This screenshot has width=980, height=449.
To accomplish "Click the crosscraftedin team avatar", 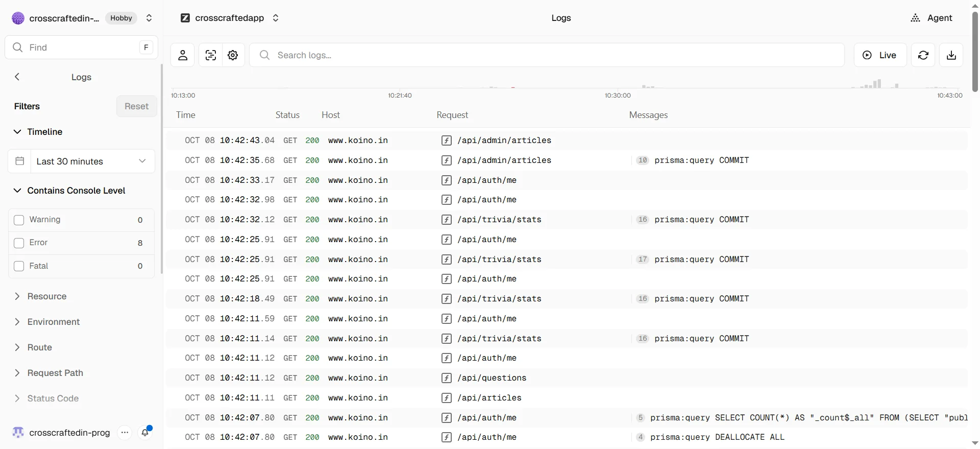I will (x=18, y=18).
